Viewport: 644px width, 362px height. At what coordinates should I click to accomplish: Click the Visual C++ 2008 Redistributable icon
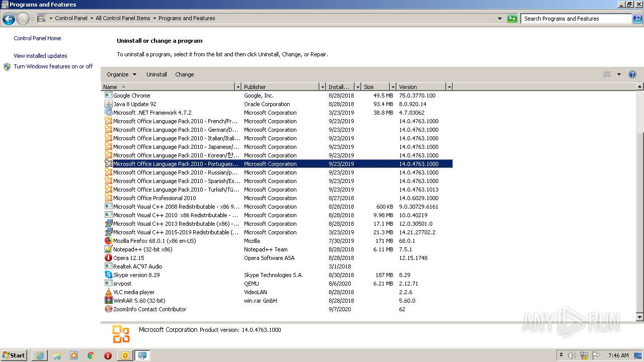(108, 206)
